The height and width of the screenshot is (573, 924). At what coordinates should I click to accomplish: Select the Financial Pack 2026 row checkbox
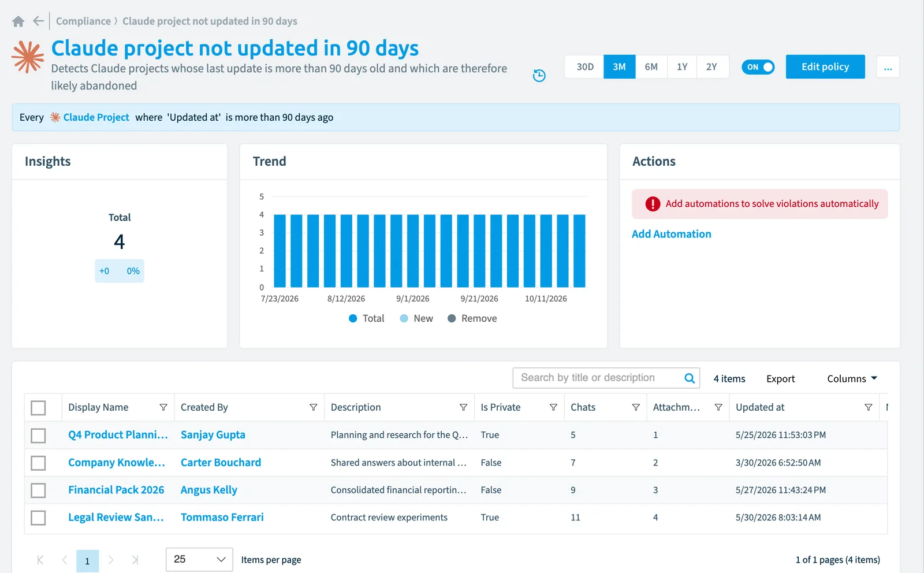(x=38, y=490)
